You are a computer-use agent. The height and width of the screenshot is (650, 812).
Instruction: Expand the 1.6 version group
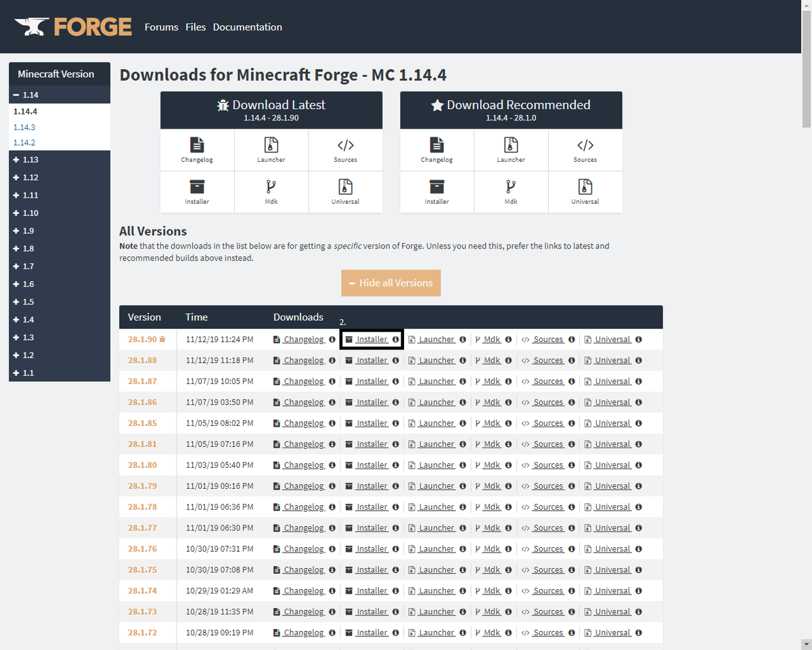[60, 284]
